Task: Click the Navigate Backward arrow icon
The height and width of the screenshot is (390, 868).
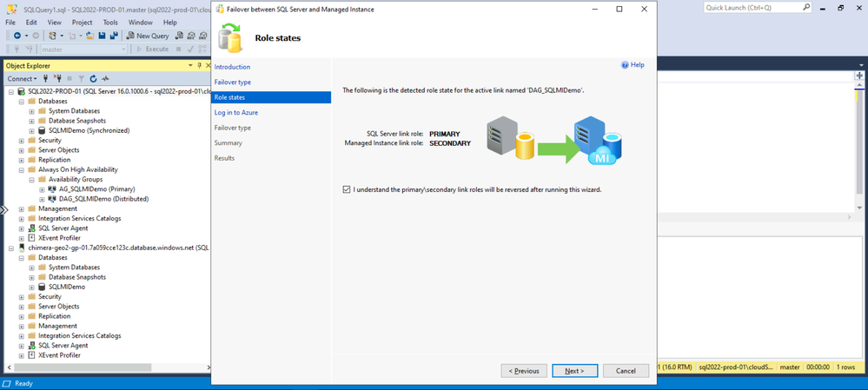Action: coord(17,36)
